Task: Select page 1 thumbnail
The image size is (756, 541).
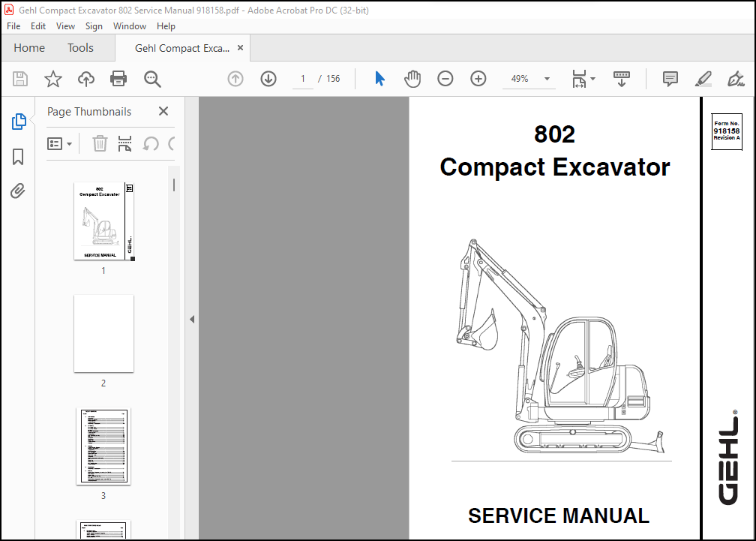Action: click(x=103, y=221)
